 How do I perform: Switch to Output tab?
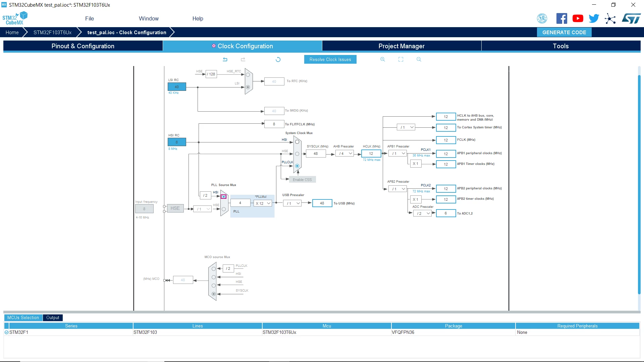click(53, 317)
